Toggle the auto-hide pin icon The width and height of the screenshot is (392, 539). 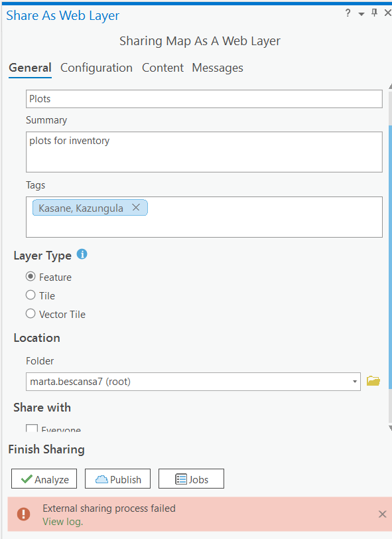[x=375, y=13]
